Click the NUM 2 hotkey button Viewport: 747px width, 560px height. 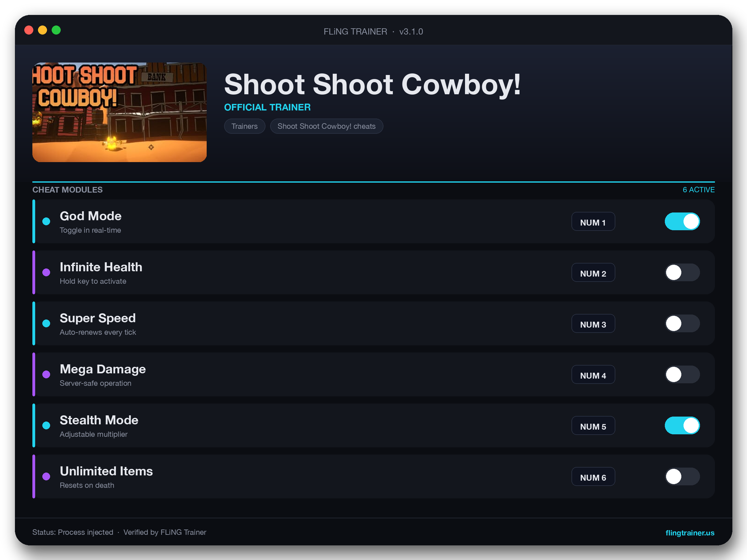(593, 273)
